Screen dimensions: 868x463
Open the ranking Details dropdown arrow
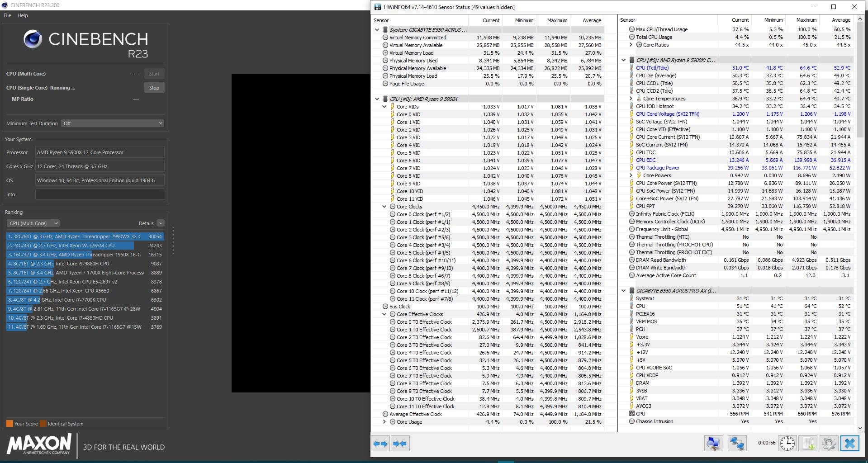coord(161,223)
